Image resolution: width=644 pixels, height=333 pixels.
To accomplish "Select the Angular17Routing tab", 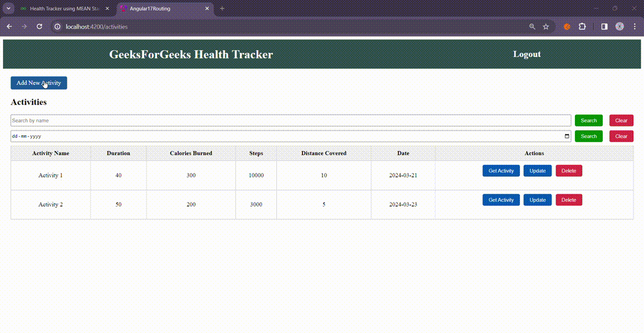I will click(x=165, y=8).
